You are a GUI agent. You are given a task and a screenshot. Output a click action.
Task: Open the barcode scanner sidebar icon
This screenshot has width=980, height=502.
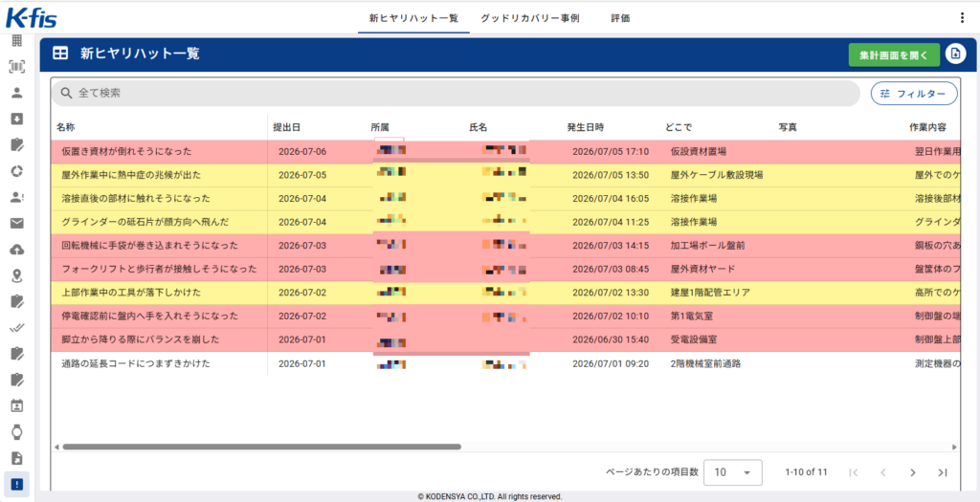pyautogui.click(x=17, y=67)
